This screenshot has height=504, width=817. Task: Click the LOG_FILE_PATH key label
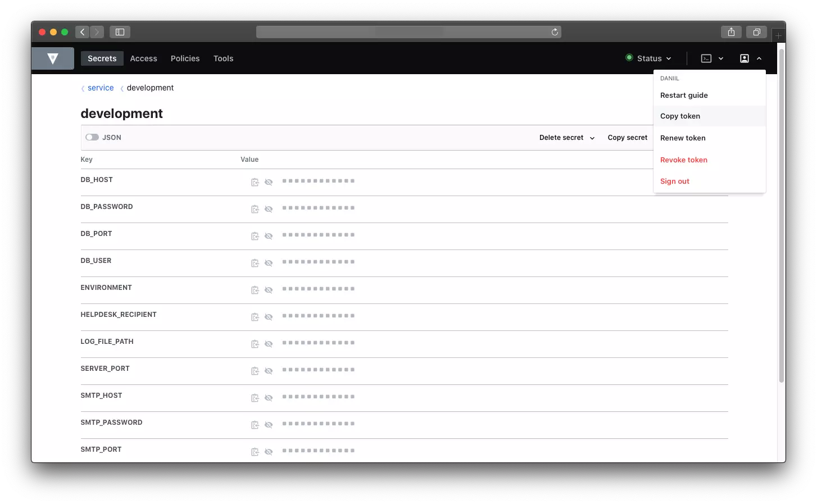107,342
